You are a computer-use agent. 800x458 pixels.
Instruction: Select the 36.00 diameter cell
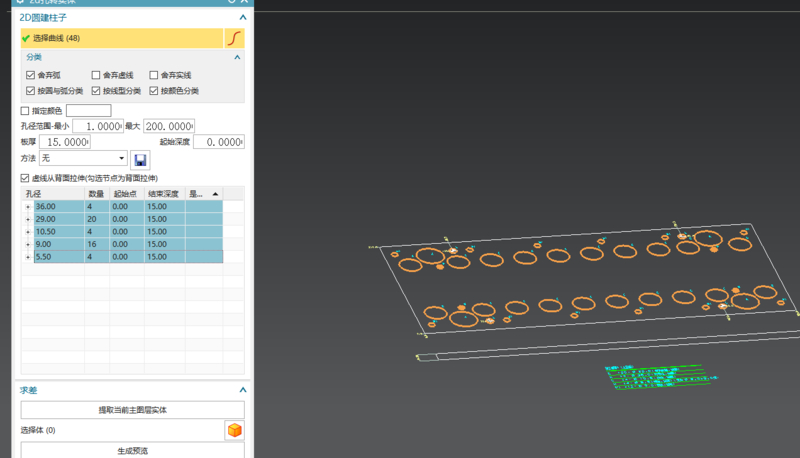tap(59, 207)
